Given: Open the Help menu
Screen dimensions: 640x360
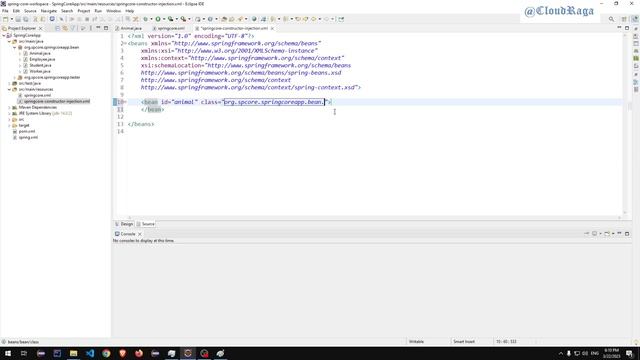Looking at the screenshot, I should pos(130,11).
